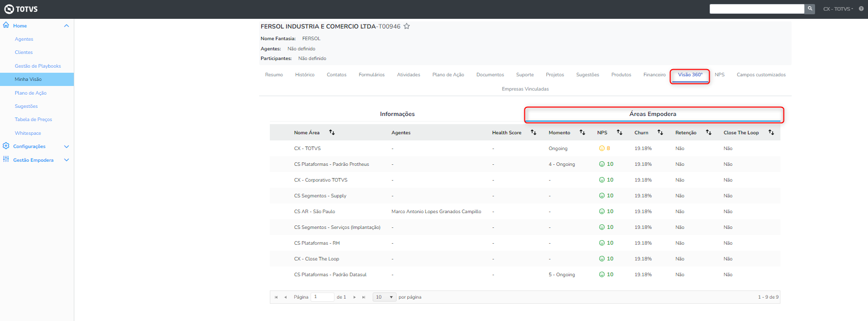Click the '5 - Ongoing' momento cell
This screenshot has width=868, height=321.
[562, 275]
